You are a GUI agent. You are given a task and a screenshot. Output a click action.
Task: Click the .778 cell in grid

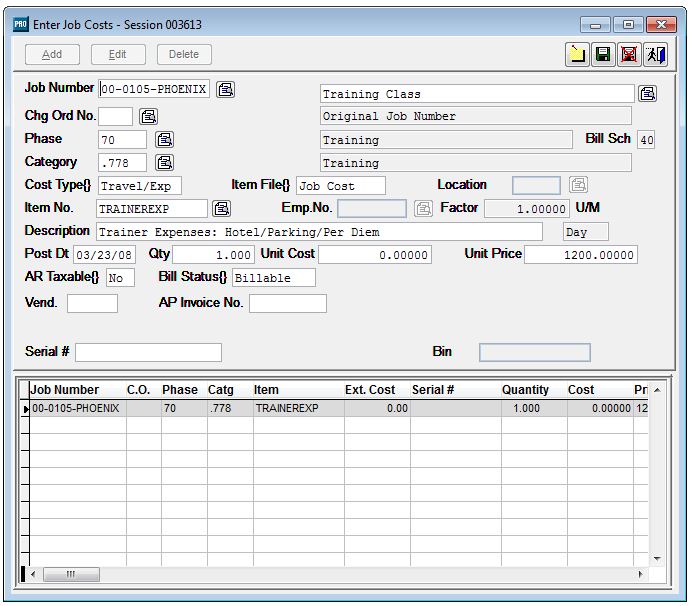pos(230,408)
